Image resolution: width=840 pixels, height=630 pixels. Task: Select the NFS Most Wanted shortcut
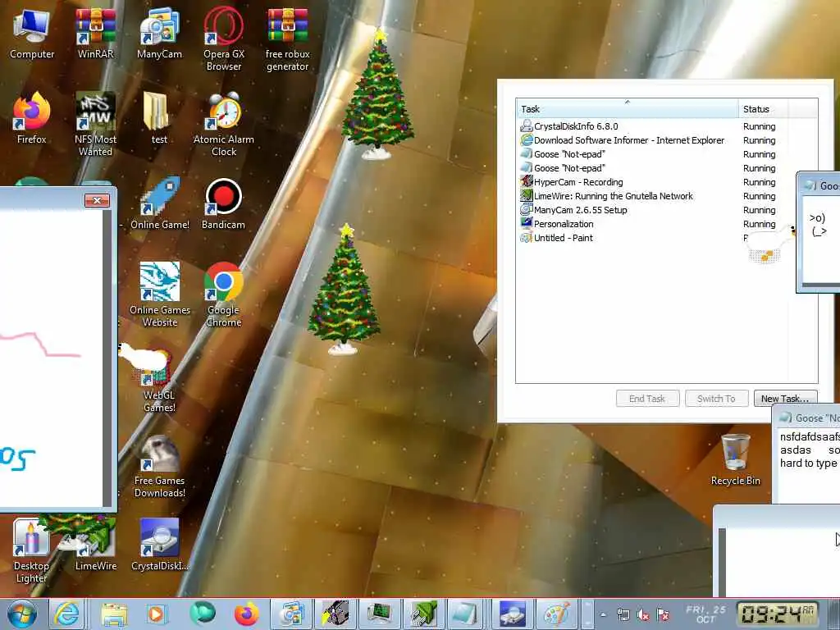(x=95, y=125)
